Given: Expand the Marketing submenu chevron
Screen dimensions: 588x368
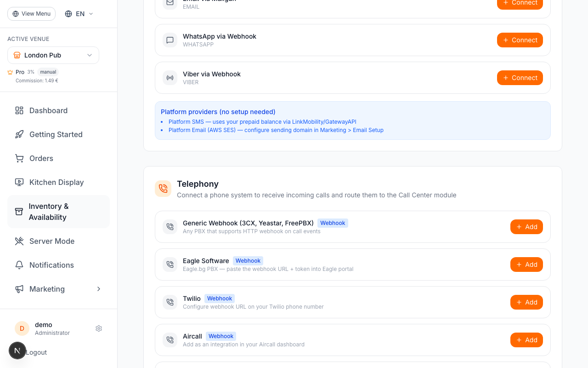Looking at the screenshot, I should coord(99,289).
